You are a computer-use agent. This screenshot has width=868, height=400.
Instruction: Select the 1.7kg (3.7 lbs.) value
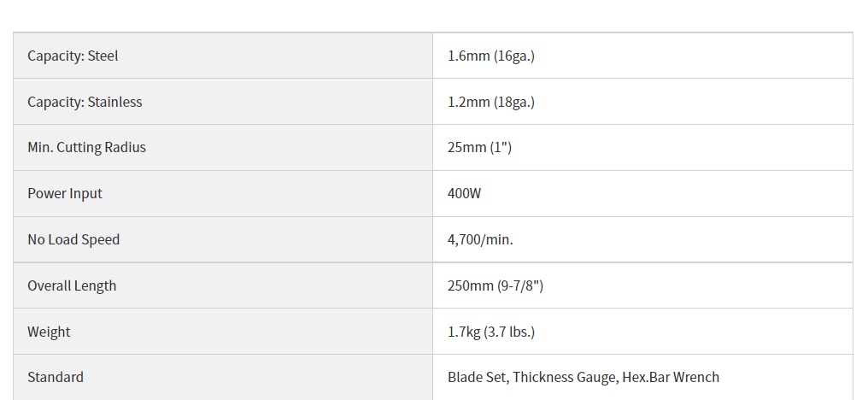coord(491,332)
